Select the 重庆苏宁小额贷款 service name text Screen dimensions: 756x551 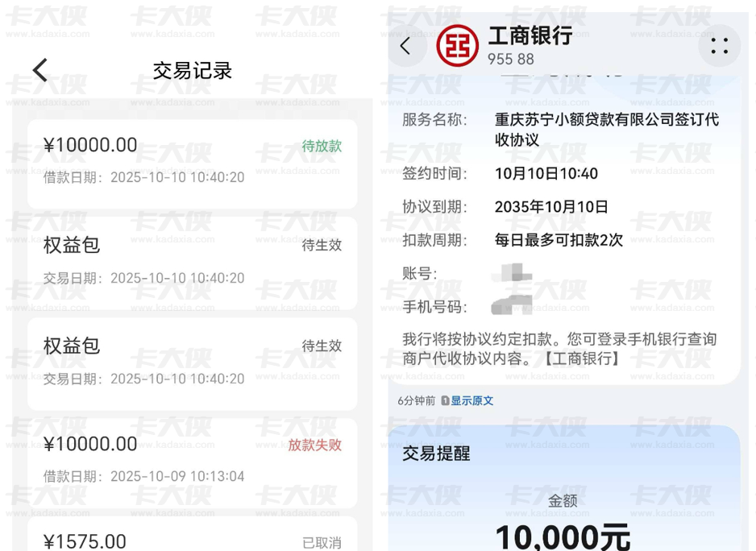coord(606,130)
